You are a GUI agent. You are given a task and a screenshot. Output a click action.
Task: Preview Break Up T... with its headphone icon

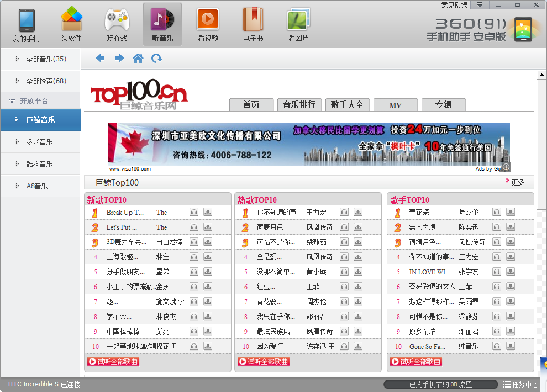point(194,212)
